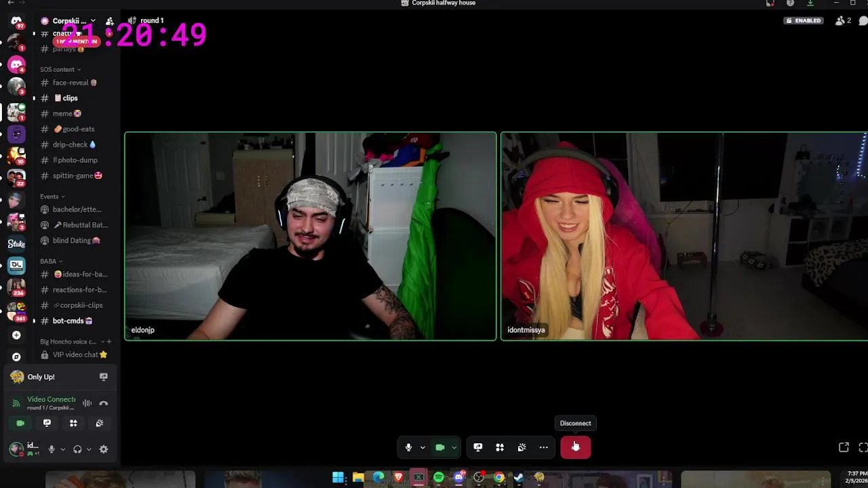
Task: Open camera options arrow in call bar
Action: click(454, 447)
